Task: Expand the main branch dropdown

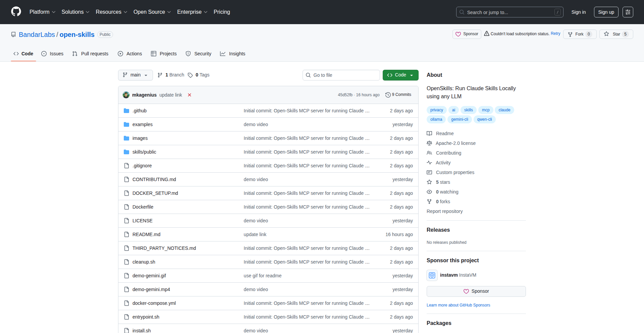Action: tap(135, 75)
